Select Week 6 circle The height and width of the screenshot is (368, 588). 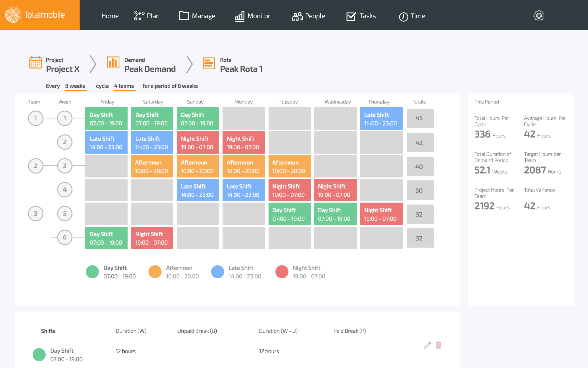pos(65,237)
